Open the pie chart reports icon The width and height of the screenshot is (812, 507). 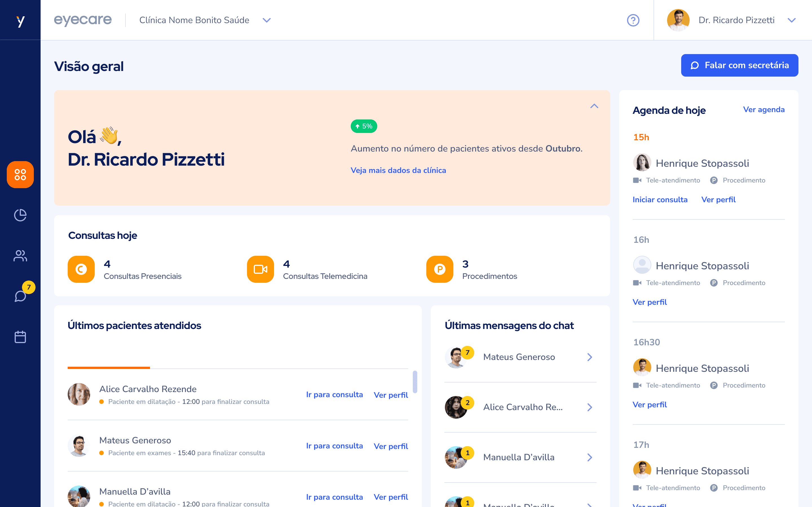click(x=20, y=215)
